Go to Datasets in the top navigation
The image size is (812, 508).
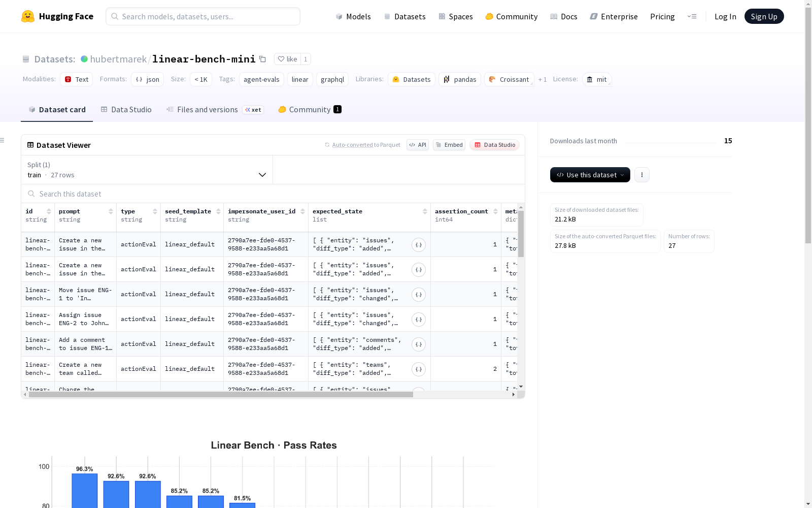(x=404, y=16)
